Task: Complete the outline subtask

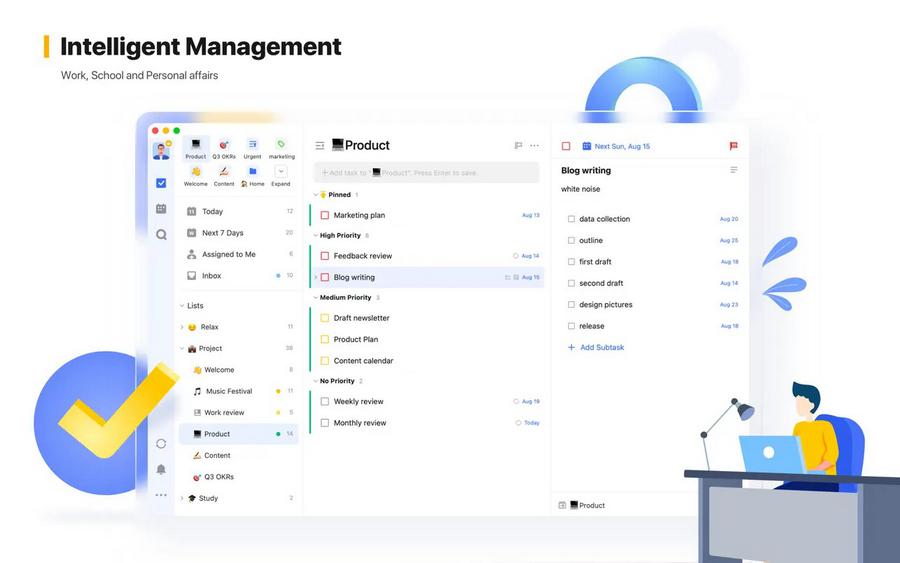Action: point(571,240)
